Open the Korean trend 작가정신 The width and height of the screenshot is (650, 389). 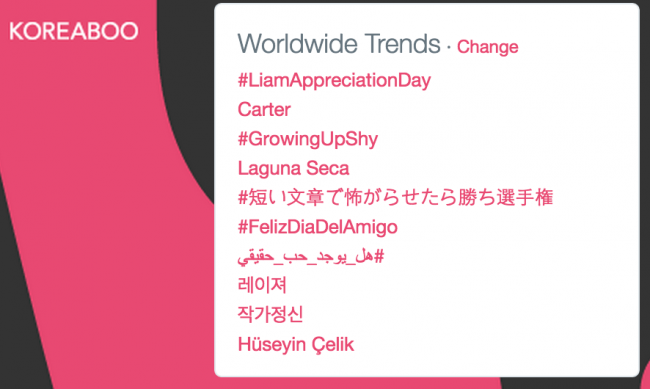270,314
